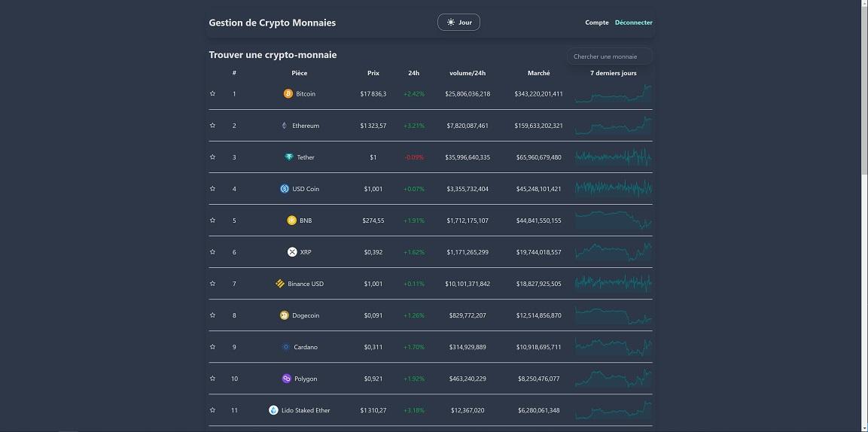Click the Dogecoin logo icon

(x=284, y=315)
